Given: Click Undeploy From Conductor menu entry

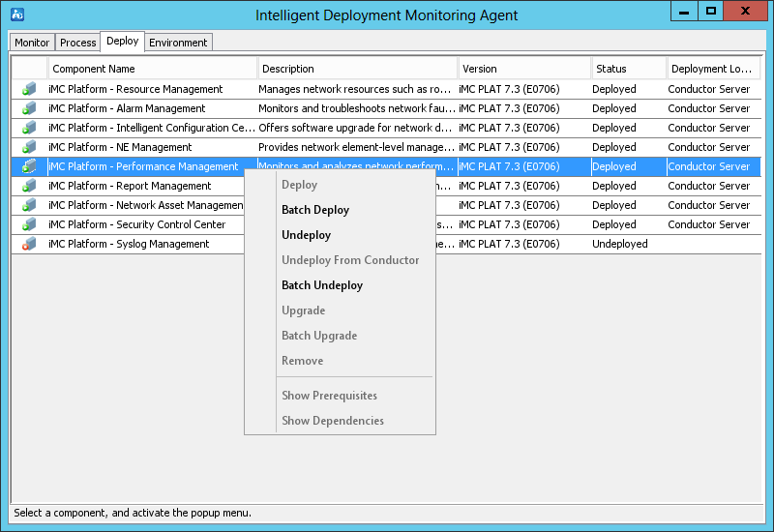Looking at the screenshot, I should [350, 260].
